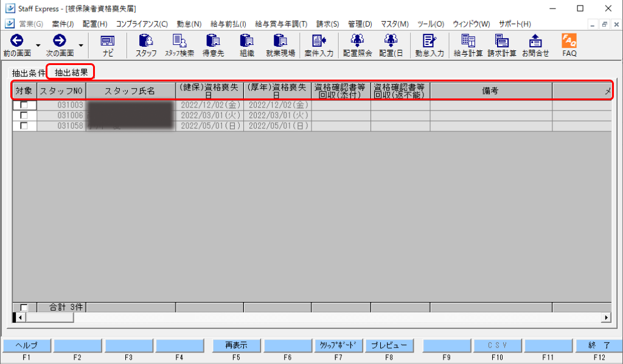Launch スタッフ検索 staff search
The width and height of the screenshot is (623, 364).
(179, 46)
